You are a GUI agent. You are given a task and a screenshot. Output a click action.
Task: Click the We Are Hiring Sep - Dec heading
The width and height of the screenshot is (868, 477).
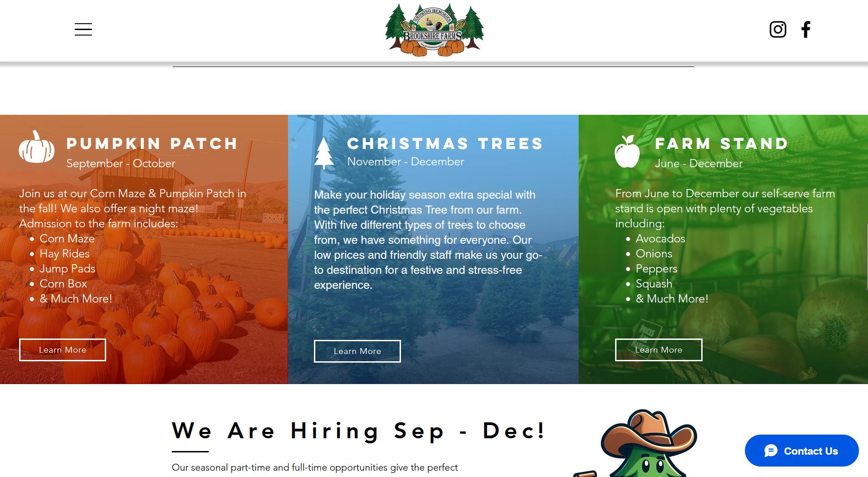358,431
